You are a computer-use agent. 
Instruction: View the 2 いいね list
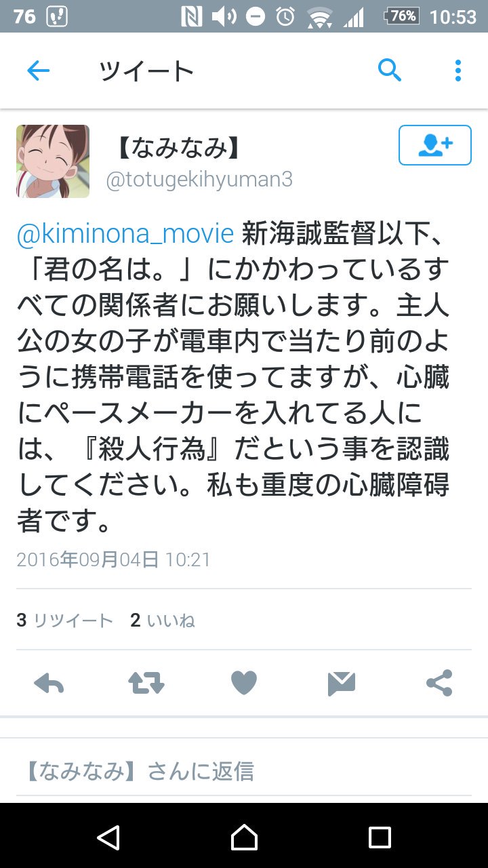click(163, 620)
